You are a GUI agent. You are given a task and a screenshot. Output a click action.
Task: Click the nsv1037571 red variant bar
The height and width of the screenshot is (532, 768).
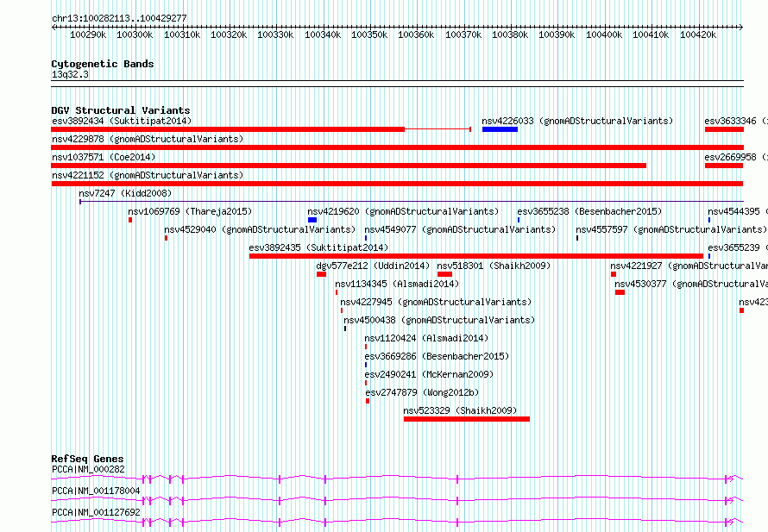click(349, 166)
